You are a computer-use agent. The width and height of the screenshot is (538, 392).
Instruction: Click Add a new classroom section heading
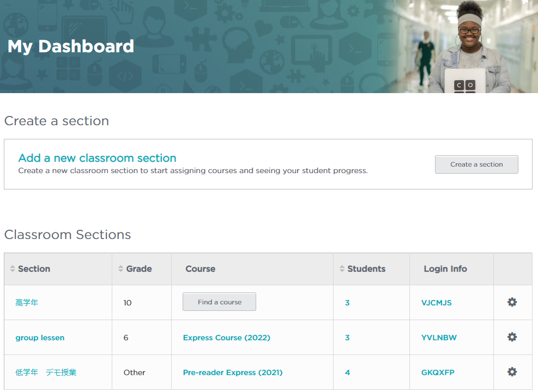[97, 158]
